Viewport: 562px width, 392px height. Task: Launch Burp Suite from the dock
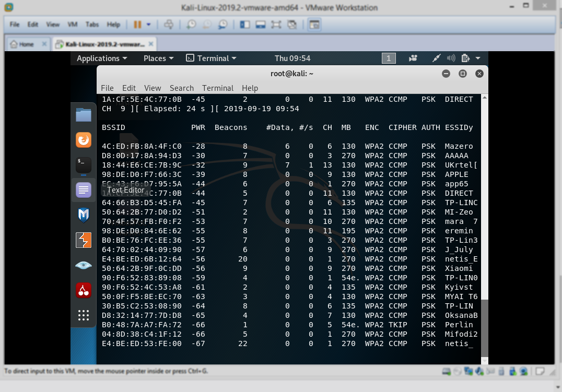[x=84, y=240]
